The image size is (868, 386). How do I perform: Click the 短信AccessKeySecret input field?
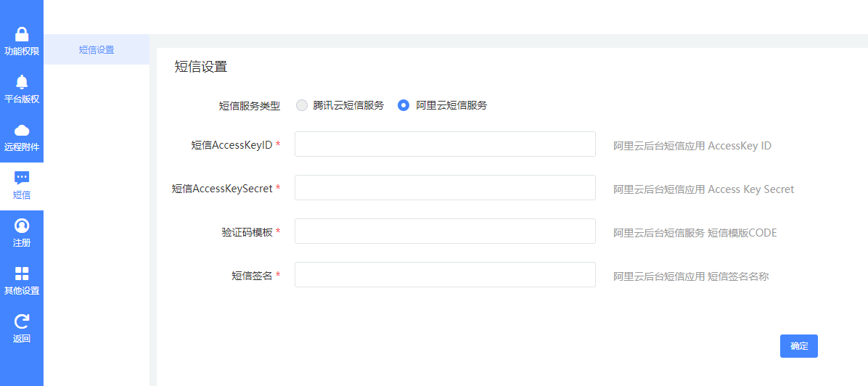coord(445,188)
